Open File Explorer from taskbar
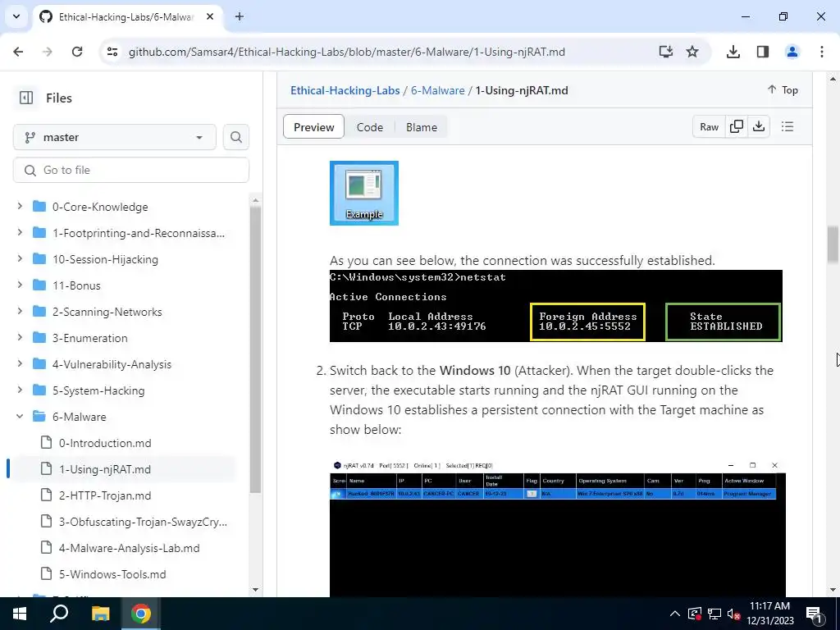The image size is (840, 630). (100, 614)
